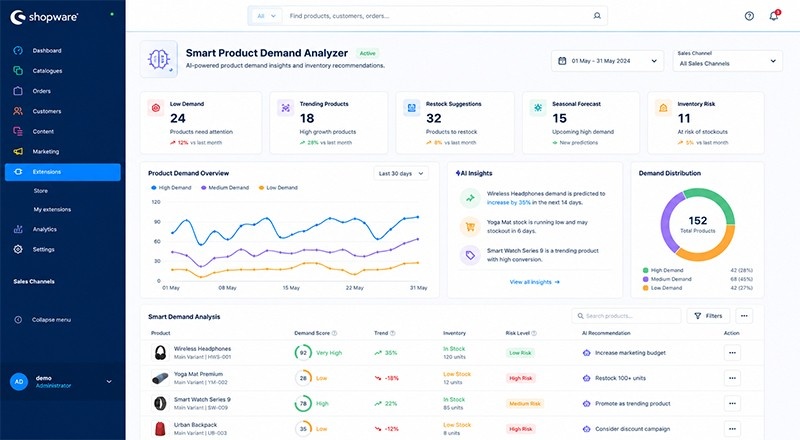Click the Low Demand orange swatch in distribution legend
The width and height of the screenshot is (800, 440).
coord(645,288)
